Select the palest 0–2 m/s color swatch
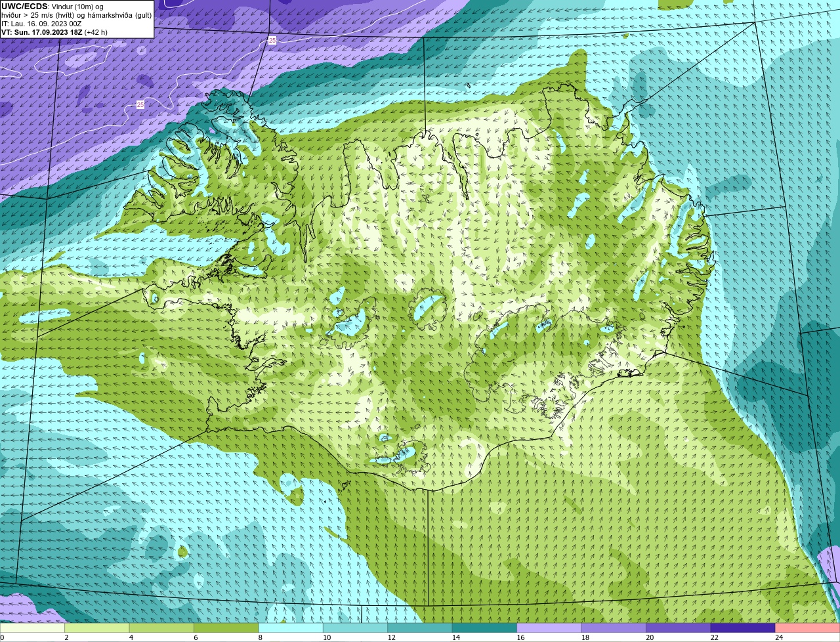This screenshot has height=642, width=840. tap(33, 628)
